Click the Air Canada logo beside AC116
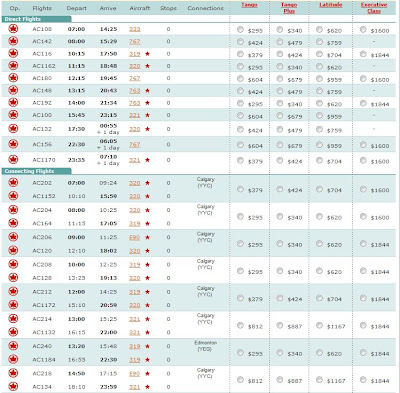 click(x=13, y=53)
